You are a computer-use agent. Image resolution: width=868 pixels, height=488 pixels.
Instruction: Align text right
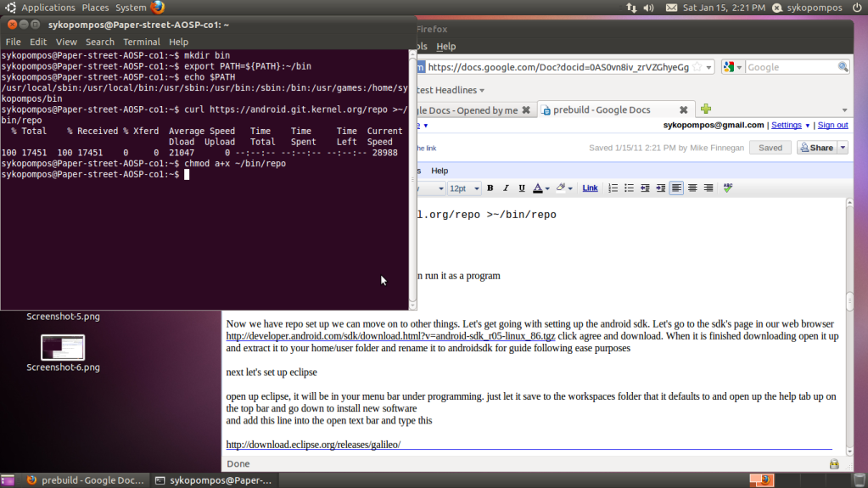click(x=708, y=188)
